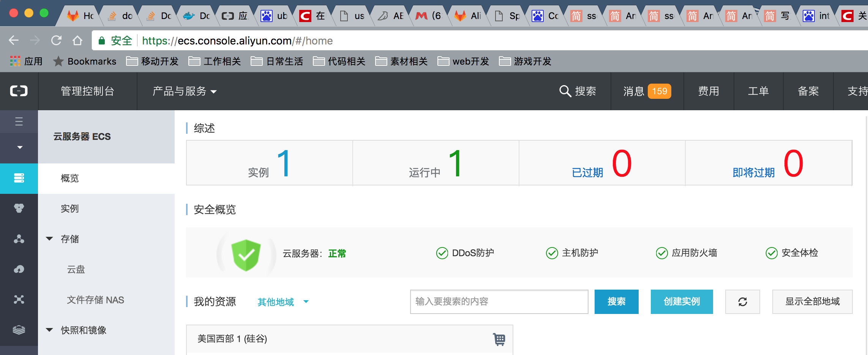
Task: Select 实例 in the ECS sidebar
Action: (106, 209)
